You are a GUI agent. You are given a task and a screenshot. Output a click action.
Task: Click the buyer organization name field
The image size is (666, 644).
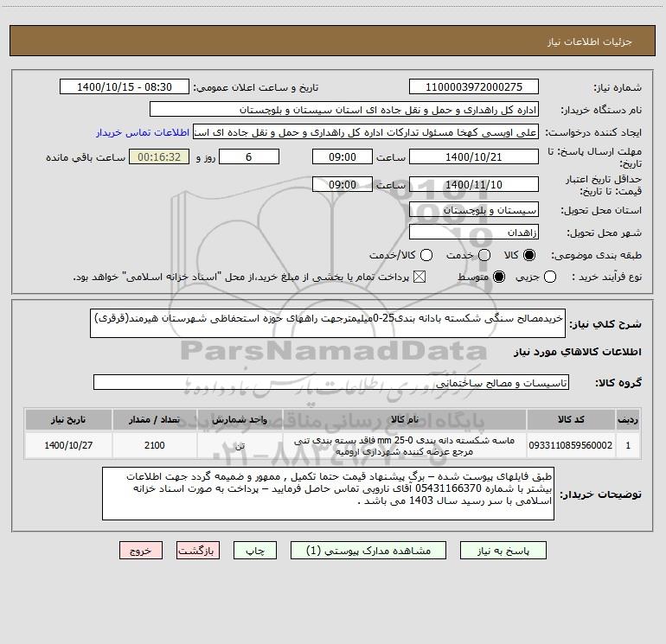coord(344,110)
